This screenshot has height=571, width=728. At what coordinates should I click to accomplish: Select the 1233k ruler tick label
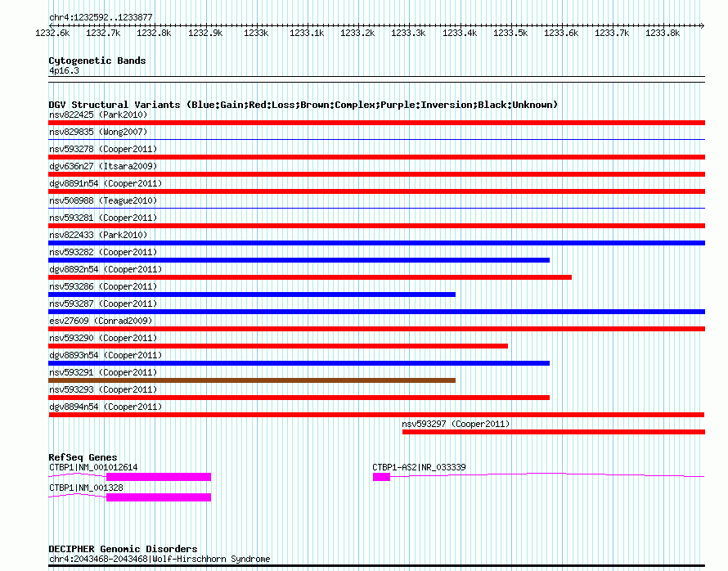coord(256,33)
